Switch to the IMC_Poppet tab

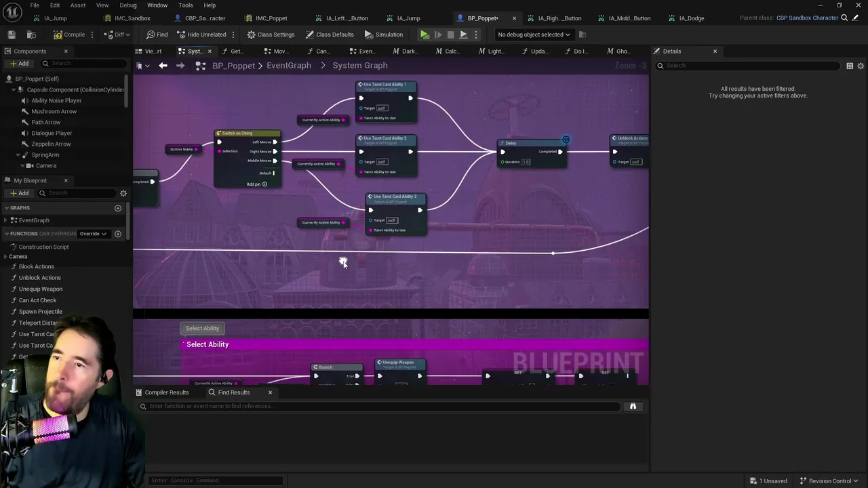[x=271, y=18]
